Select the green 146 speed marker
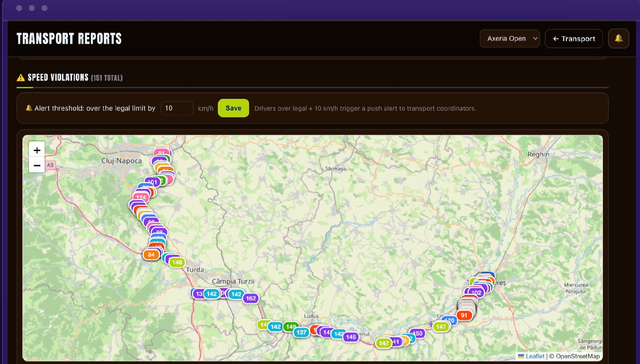 click(x=177, y=262)
